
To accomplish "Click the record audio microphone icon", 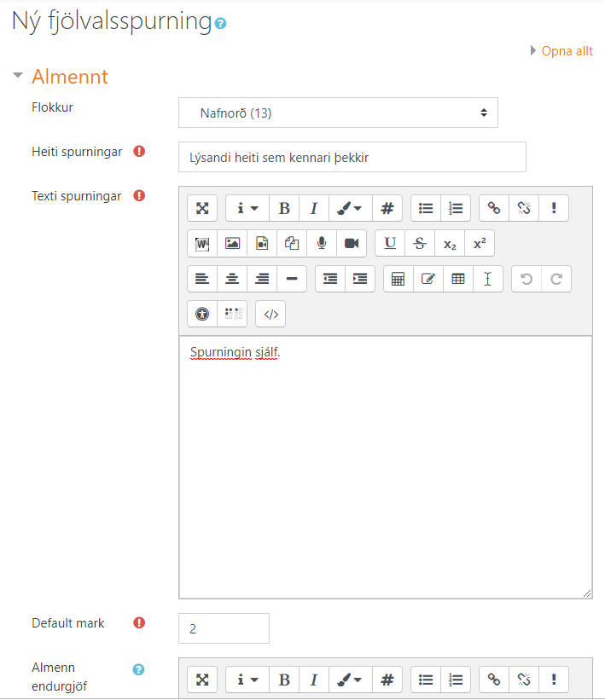I will 322,243.
